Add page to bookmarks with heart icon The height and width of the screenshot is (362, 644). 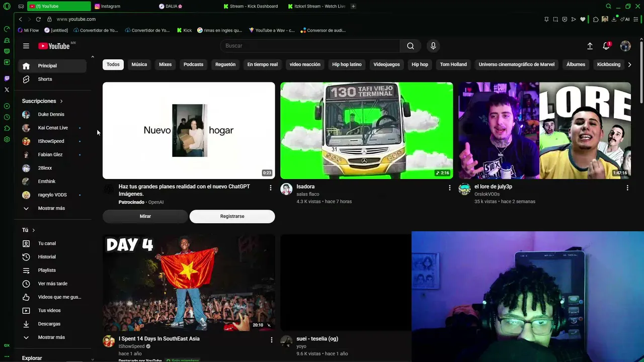(x=583, y=19)
